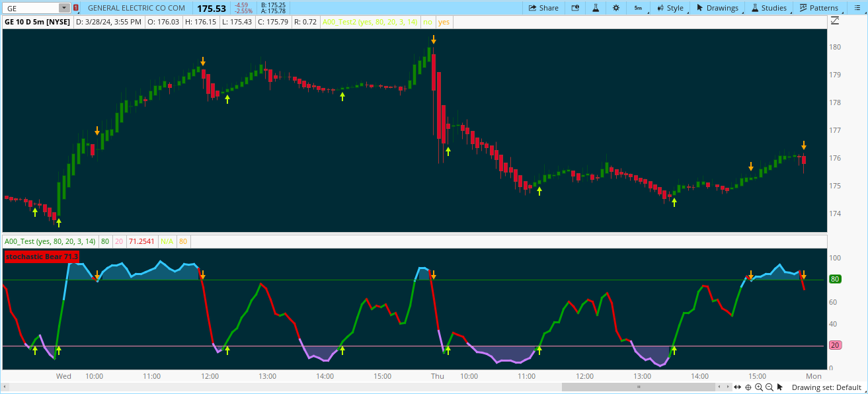Click the N/A value in lower study header

[167, 241]
